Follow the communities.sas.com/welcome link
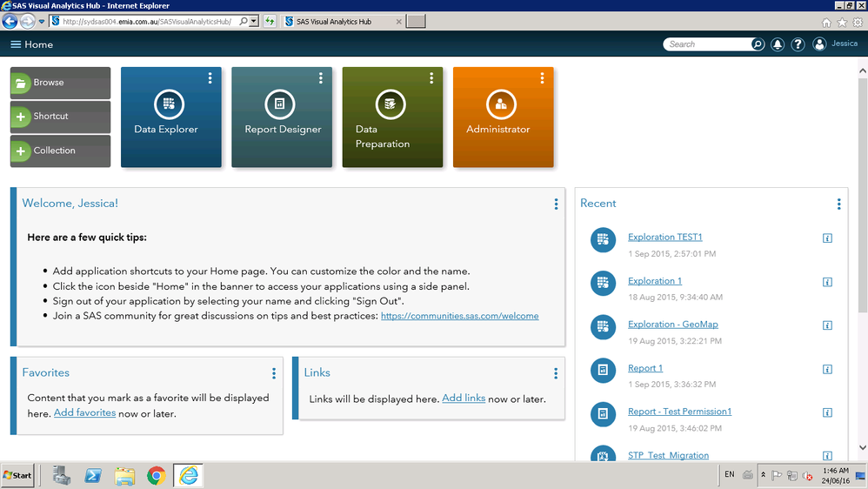The image size is (868, 489). coord(459,316)
